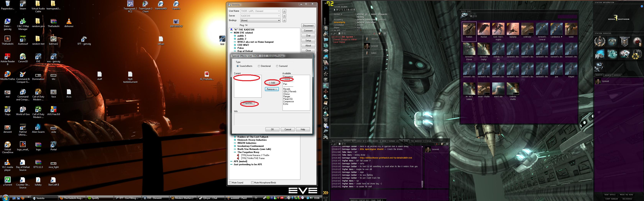Open the repair shop wrench service icon
The image size is (644, 201).
[x=600, y=66]
